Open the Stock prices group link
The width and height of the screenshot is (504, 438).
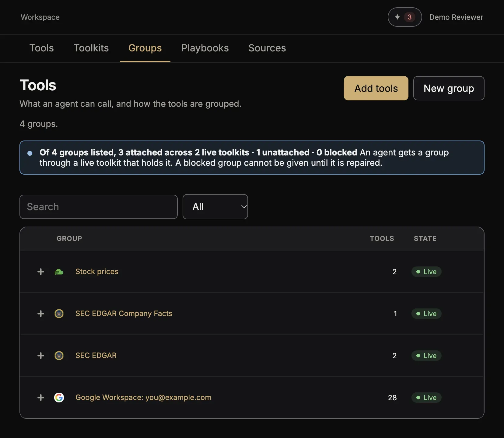[x=97, y=272]
